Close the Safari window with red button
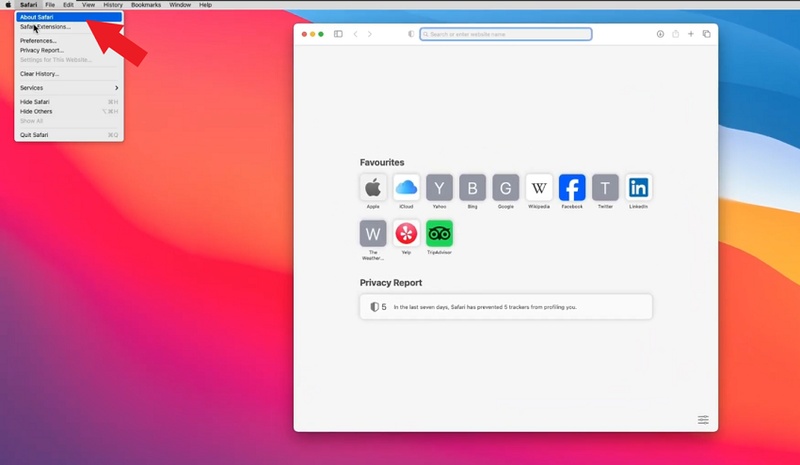 point(304,34)
